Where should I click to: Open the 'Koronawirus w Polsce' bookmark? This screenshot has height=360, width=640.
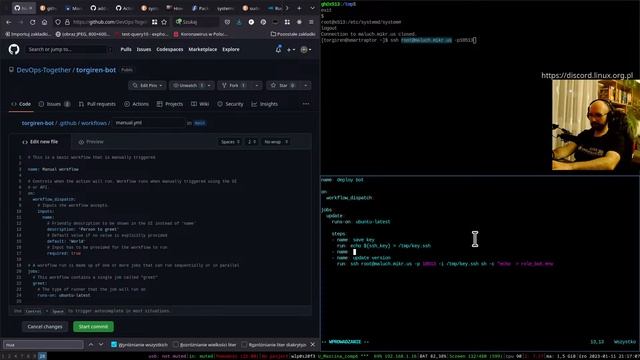[201, 34]
